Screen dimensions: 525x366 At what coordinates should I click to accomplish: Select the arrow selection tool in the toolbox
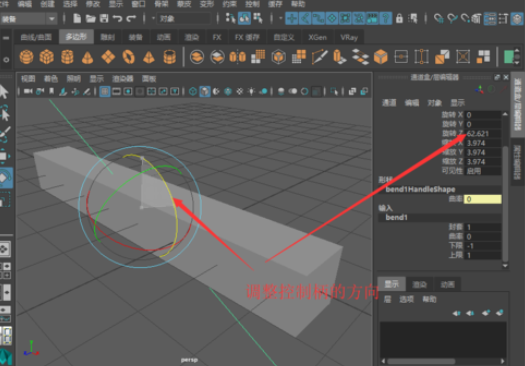[4, 92]
